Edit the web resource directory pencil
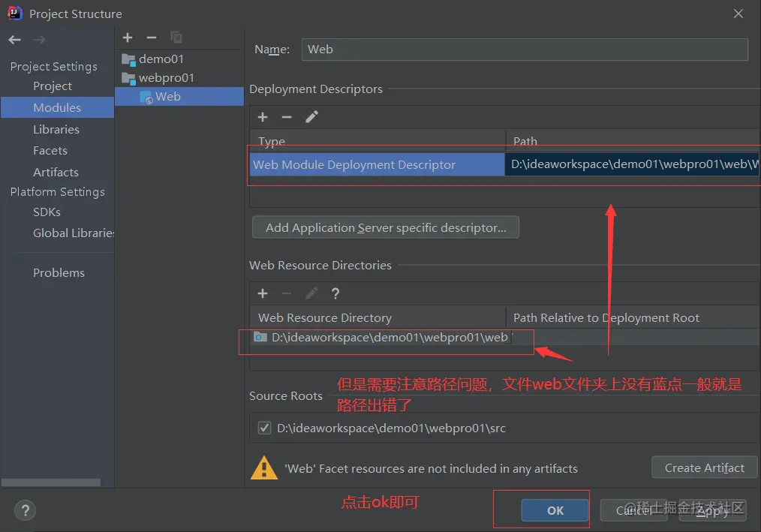The width and height of the screenshot is (761, 532). tap(311, 293)
